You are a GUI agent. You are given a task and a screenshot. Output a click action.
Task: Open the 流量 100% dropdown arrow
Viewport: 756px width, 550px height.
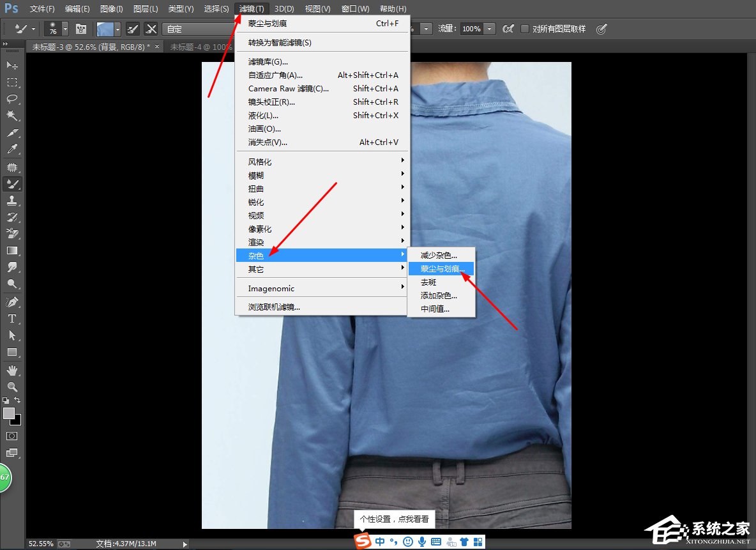tap(489, 29)
